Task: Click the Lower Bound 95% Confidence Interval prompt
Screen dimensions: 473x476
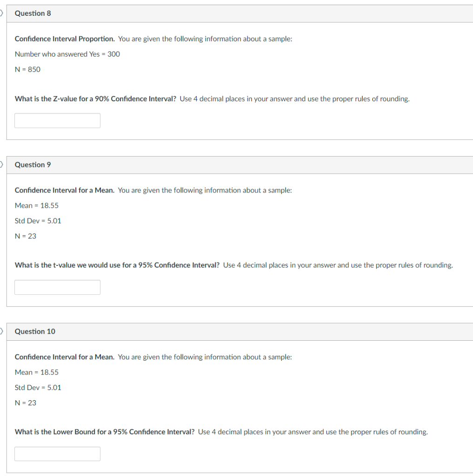Action: point(105,432)
